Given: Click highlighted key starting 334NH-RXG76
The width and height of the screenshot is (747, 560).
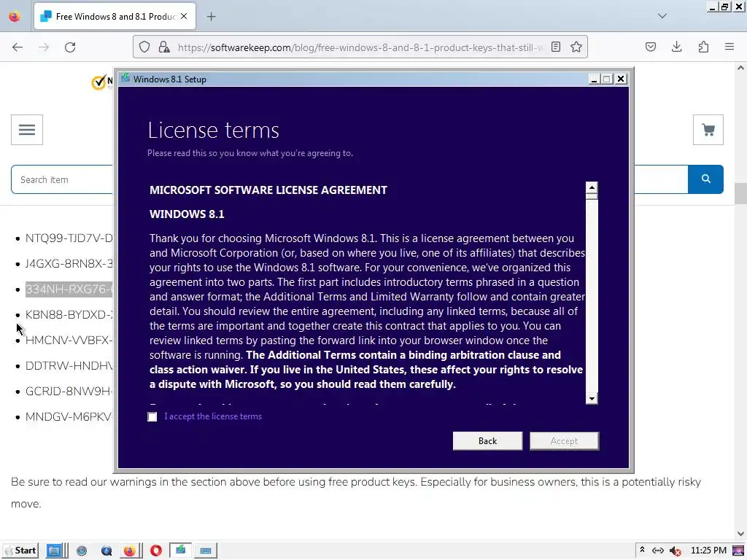Looking at the screenshot, I should pos(69,289).
